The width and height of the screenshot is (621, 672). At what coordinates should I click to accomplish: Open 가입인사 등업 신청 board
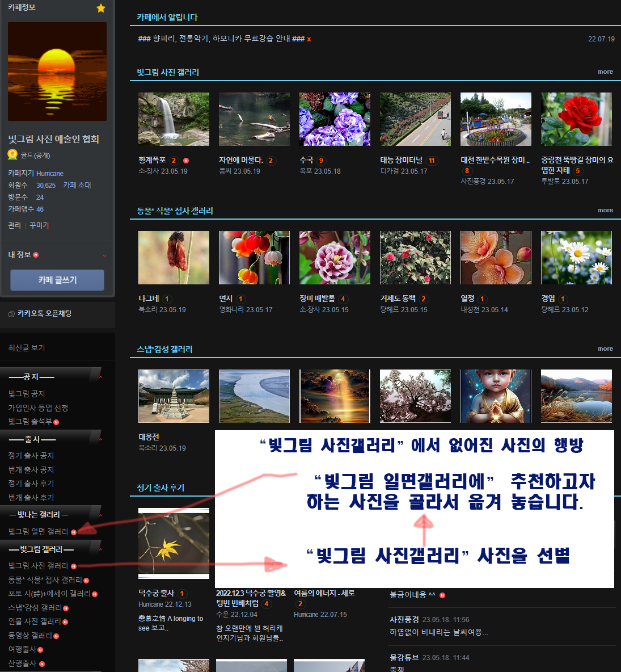pyautogui.click(x=38, y=408)
